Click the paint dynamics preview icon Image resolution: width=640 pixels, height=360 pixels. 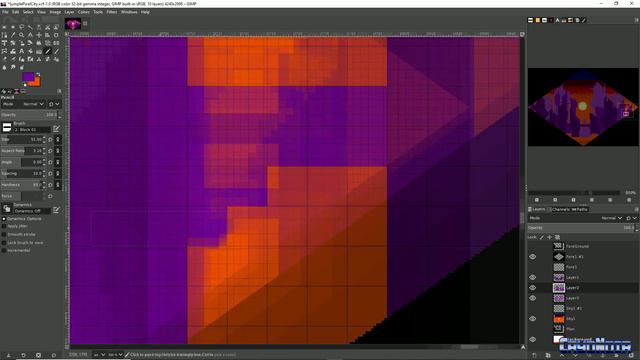pos(7,209)
